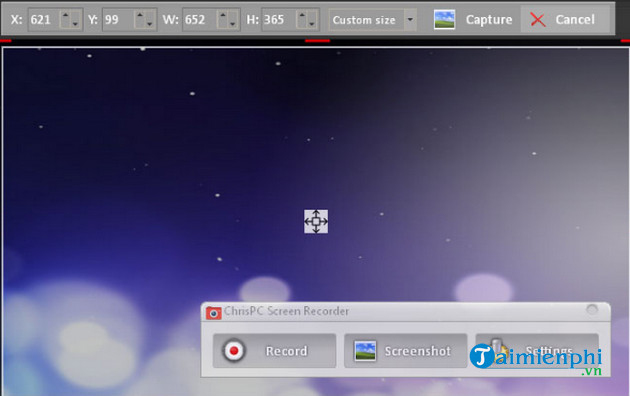Decrease the W width value
Viewport: 630px width, 396px height.
(232, 24)
